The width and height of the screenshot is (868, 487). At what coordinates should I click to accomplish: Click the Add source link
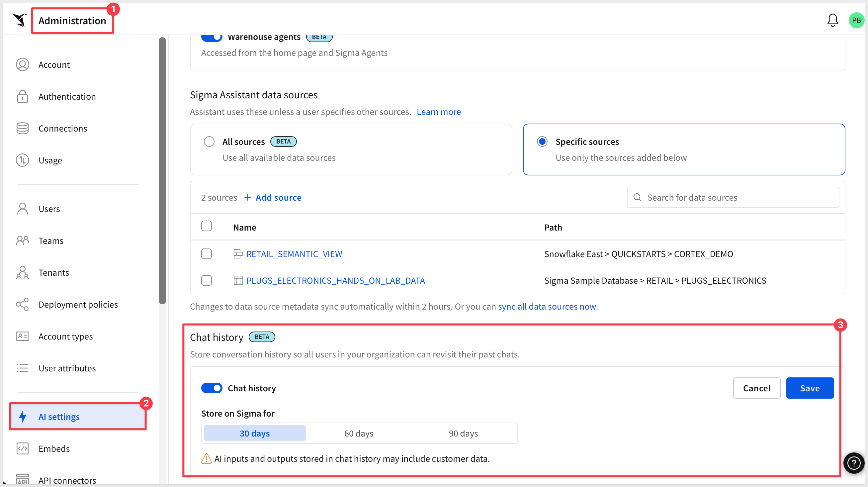(273, 198)
